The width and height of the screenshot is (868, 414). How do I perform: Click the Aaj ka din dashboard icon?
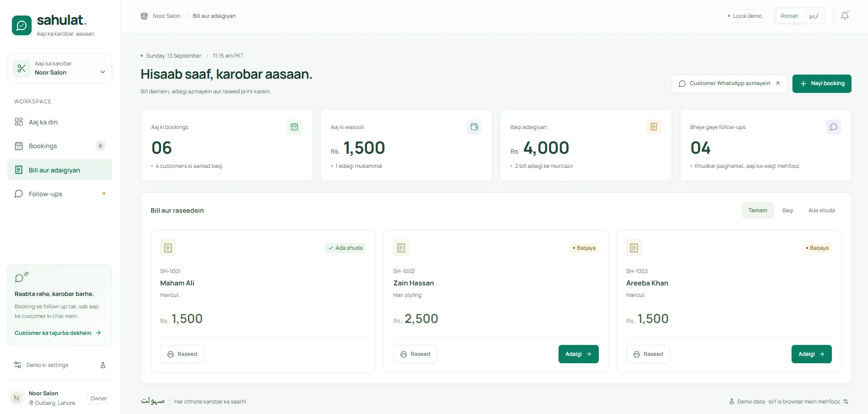point(19,122)
